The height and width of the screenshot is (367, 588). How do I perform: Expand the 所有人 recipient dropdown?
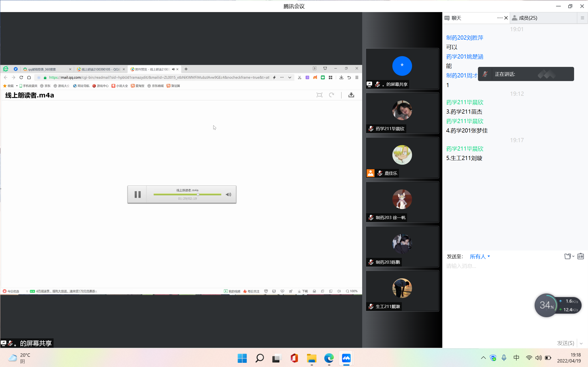(x=480, y=257)
